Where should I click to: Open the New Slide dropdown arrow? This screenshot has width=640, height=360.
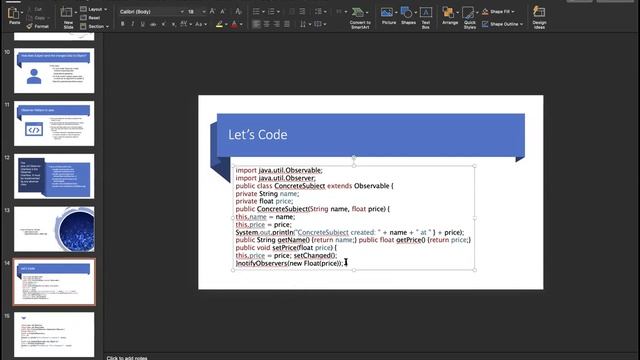76,13
